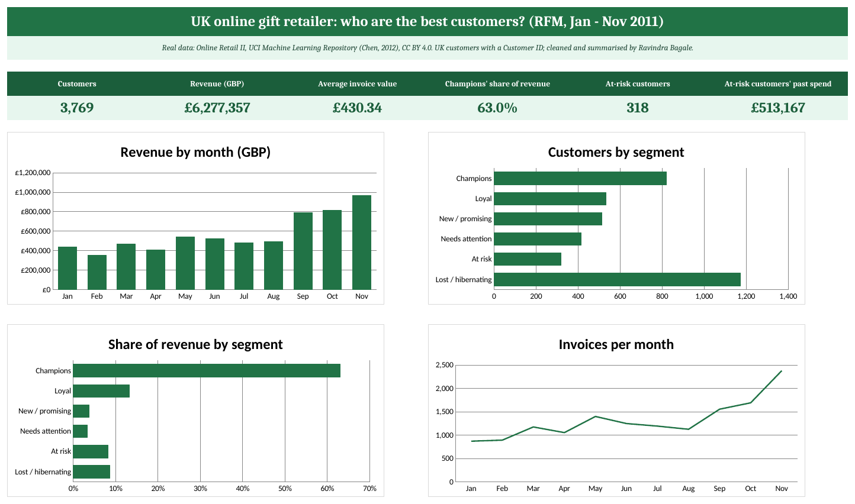Select the May point on the invoices line
Screen dimensions: 855x504
(x=595, y=416)
